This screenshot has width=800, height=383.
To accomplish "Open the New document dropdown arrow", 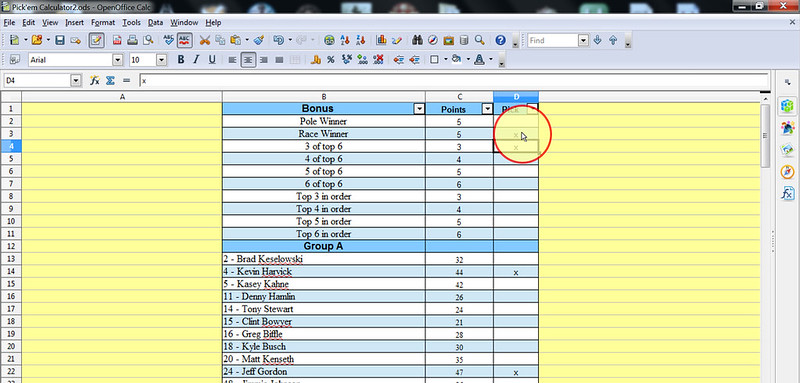I will [26, 40].
